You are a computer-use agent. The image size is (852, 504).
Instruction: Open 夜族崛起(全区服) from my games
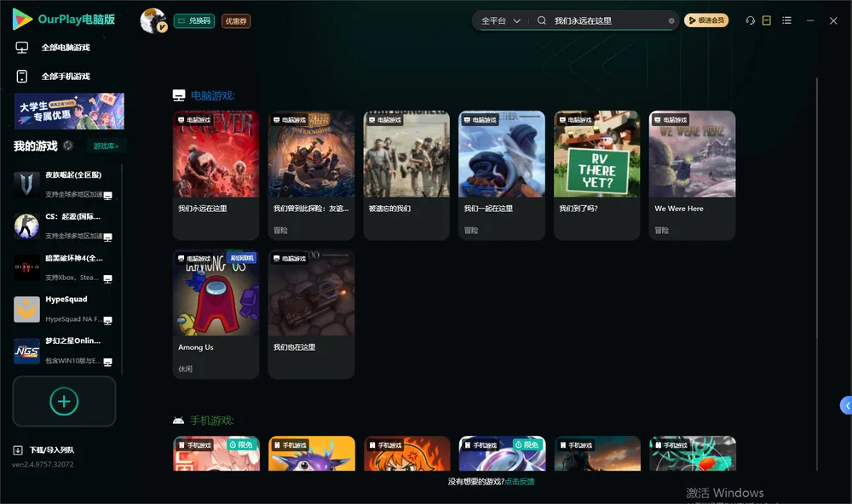click(64, 185)
